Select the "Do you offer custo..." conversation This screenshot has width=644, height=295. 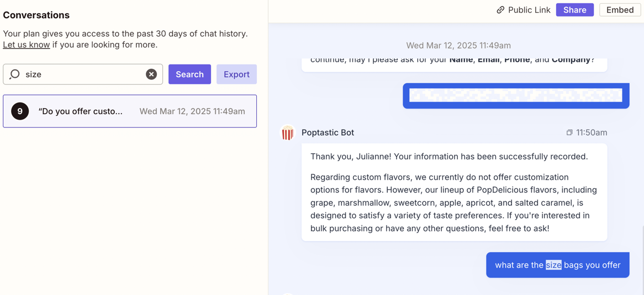point(81,111)
